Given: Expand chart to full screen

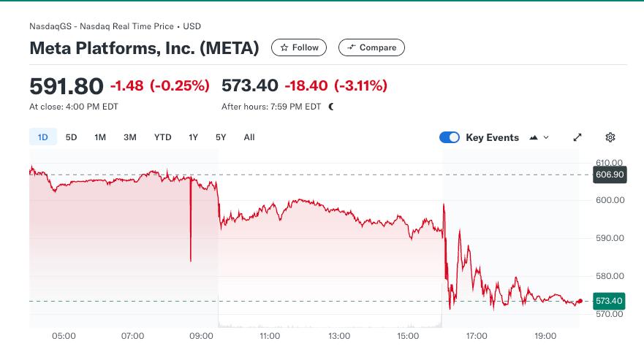Looking at the screenshot, I should coord(577,137).
